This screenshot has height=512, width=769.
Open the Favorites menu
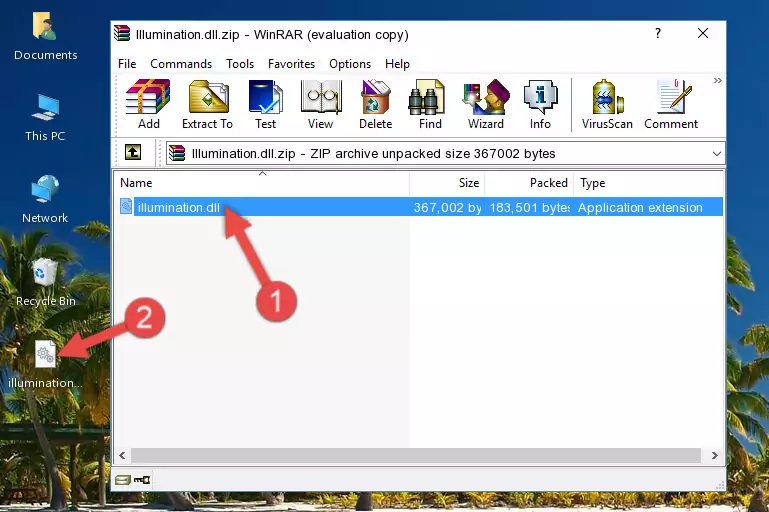(x=291, y=64)
